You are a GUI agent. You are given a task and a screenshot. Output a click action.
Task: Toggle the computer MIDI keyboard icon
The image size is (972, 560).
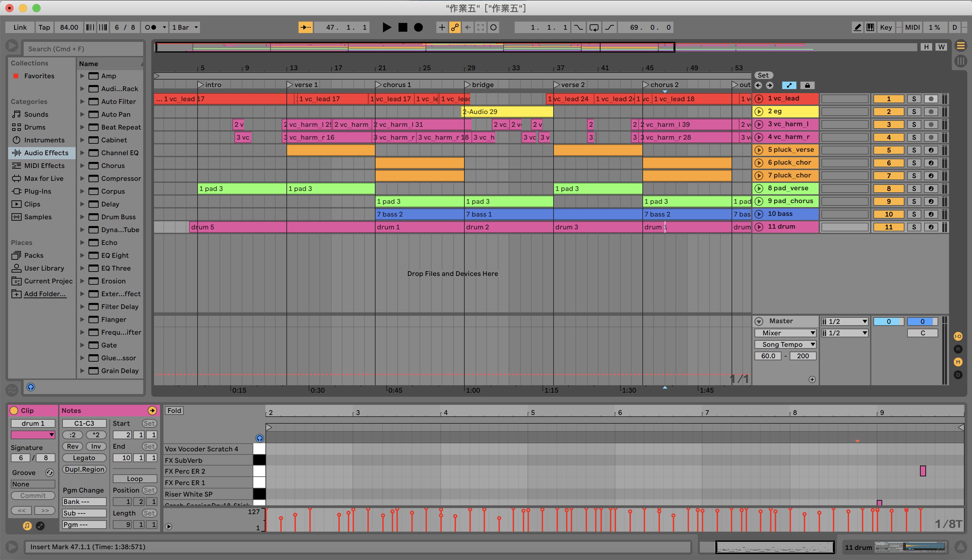coord(870,27)
